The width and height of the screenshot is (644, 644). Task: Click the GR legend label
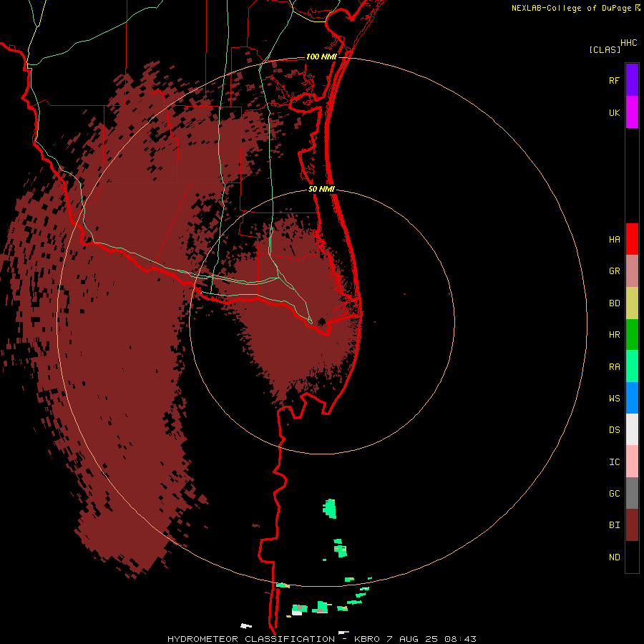614,271
